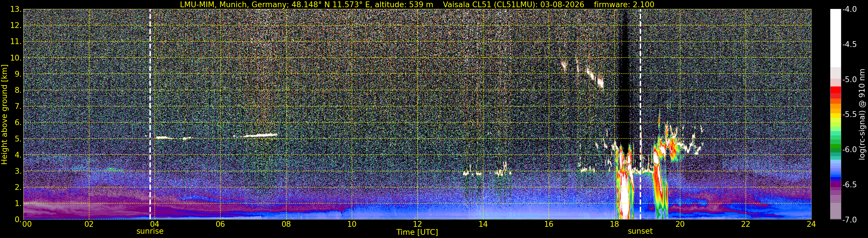This screenshot has height=238, width=868.
Task: Click height axis tick label '4.'
Action: click(x=18, y=155)
